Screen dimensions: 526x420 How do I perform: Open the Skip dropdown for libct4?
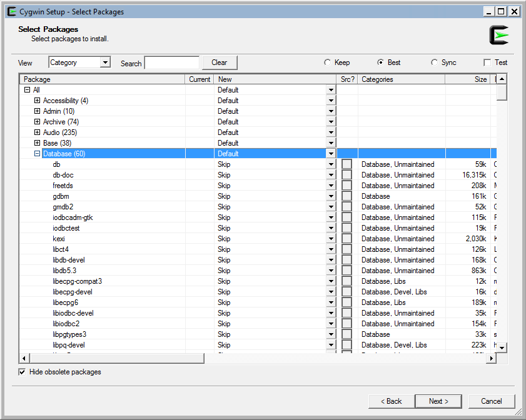coord(331,249)
